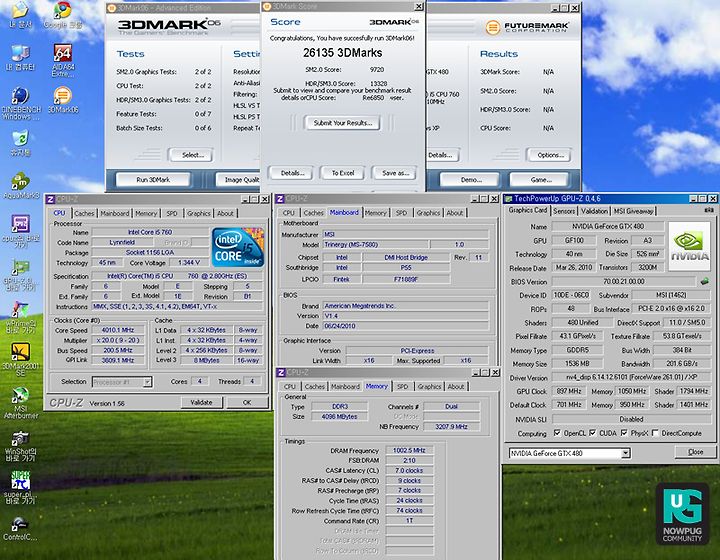Select Memory tab in CPU-Z Mainboard window
The height and width of the screenshot is (560, 720).
(x=376, y=213)
